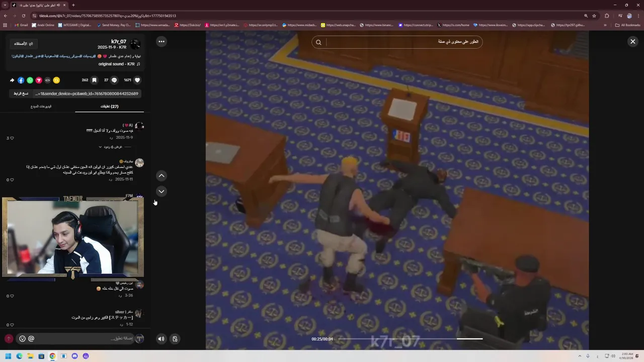The width and height of the screenshot is (644, 362).
Task: Bookmark this page with the star icon
Action: coord(594,16)
